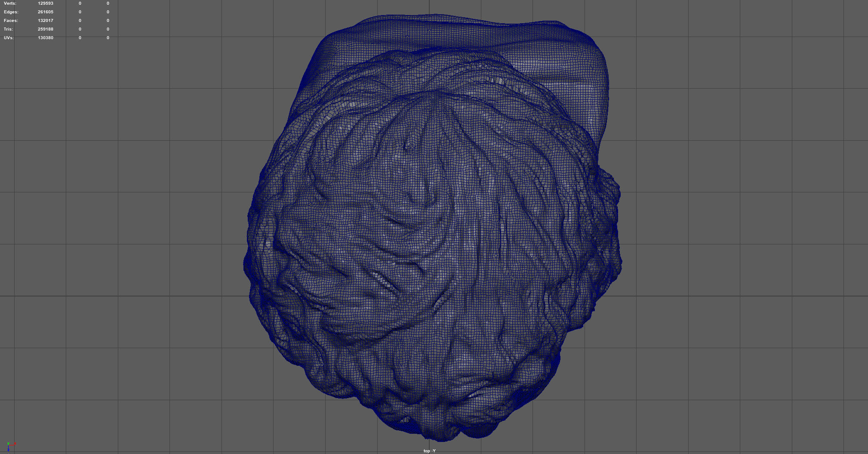This screenshot has width=868, height=454.
Task: Click the Tris count 259188
Action: [x=46, y=29]
